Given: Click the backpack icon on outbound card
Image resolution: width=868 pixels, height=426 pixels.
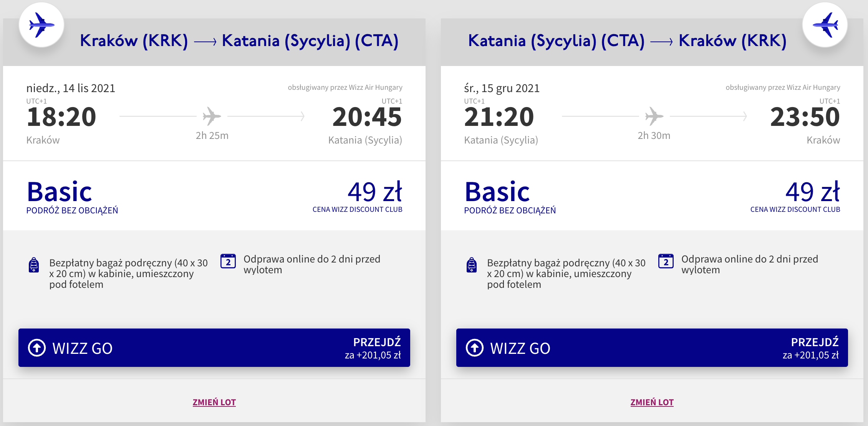Looking at the screenshot, I should (x=34, y=265).
